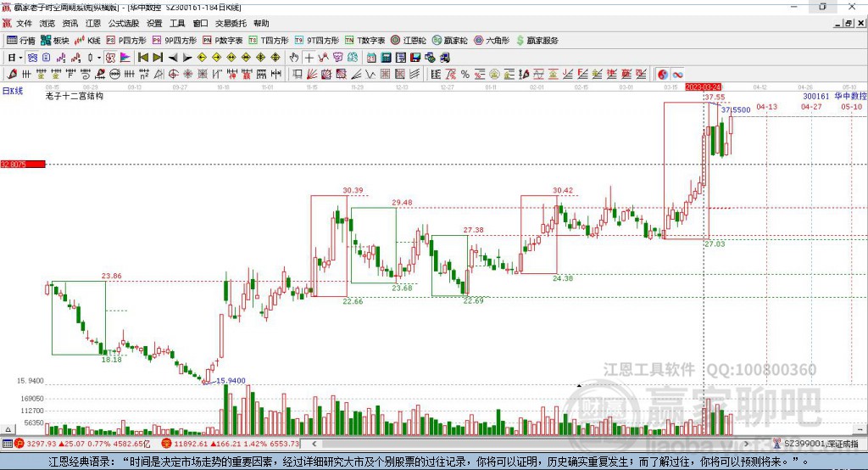Screen dimensions: 868x470
Task: Click the magenta flag chart icon
Action: click(x=125, y=58)
